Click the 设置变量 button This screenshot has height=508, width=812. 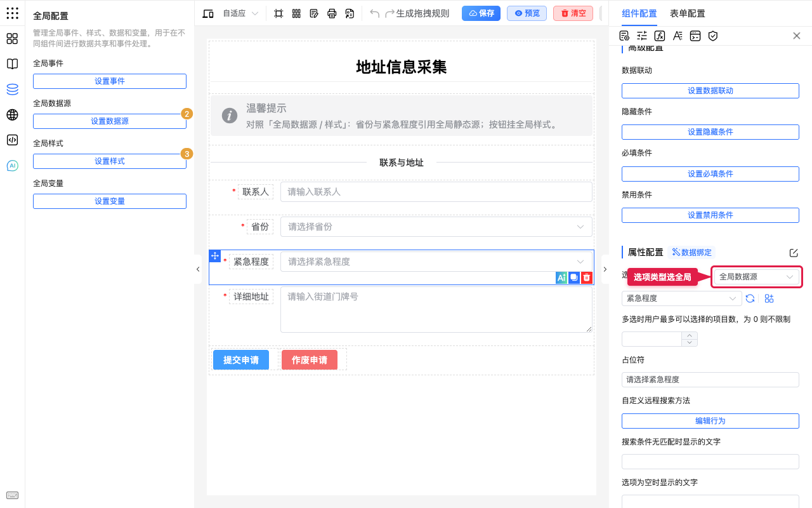pyautogui.click(x=110, y=201)
